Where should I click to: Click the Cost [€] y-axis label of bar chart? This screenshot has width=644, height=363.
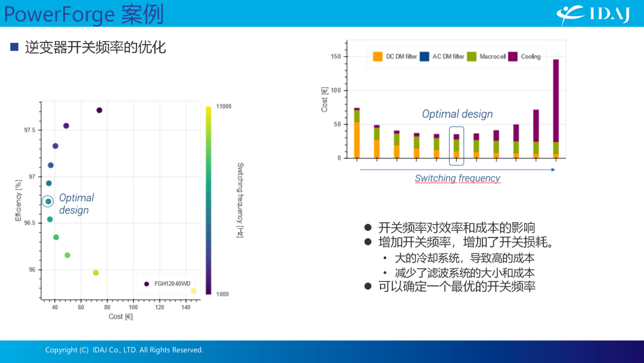pyautogui.click(x=324, y=100)
